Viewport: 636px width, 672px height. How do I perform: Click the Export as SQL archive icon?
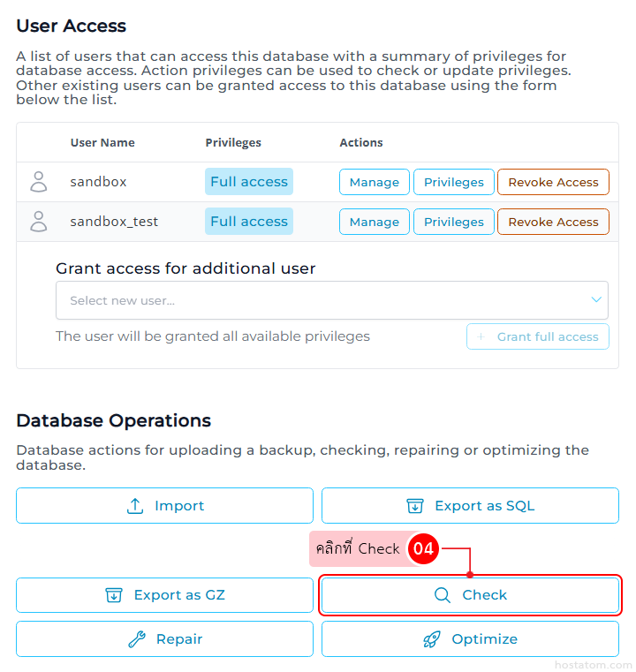click(x=415, y=506)
